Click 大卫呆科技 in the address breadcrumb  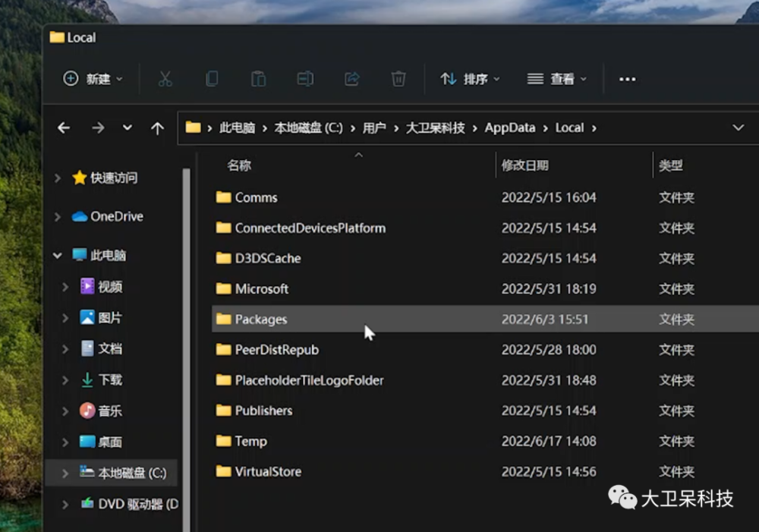tap(435, 128)
